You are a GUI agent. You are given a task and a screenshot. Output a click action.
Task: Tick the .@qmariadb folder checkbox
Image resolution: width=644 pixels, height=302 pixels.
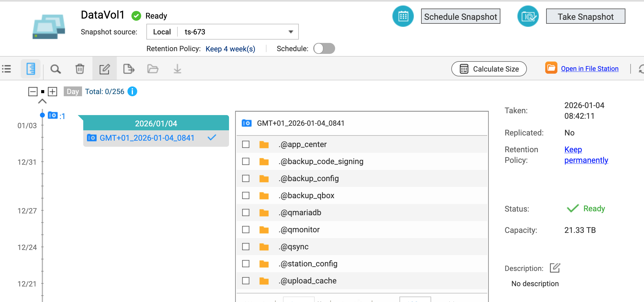[246, 212]
